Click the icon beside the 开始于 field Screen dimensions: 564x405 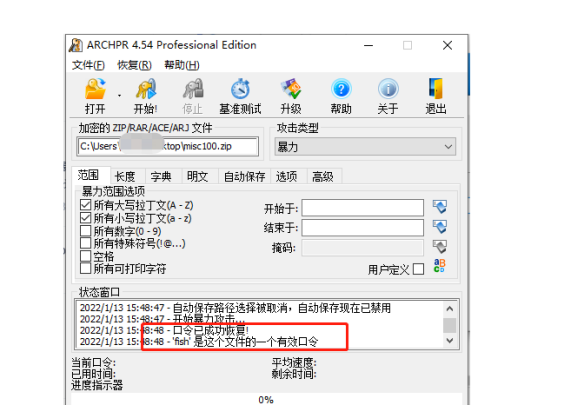coord(440,207)
